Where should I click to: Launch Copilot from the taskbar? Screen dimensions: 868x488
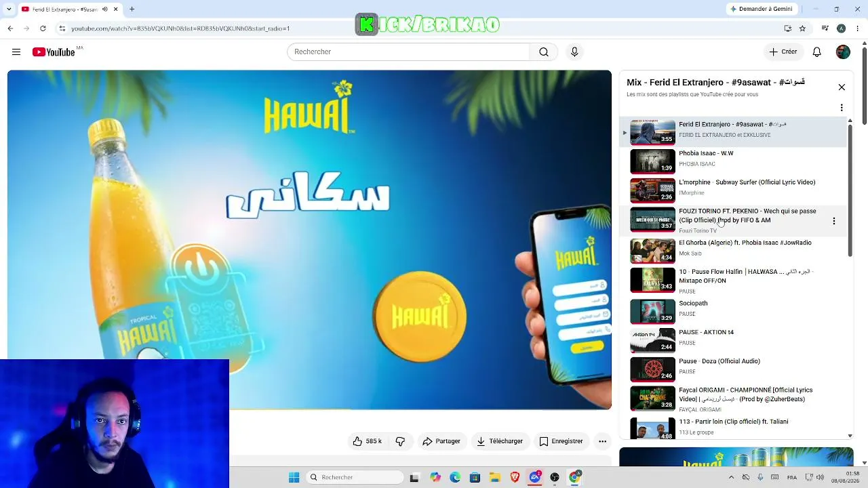coord(435,477)
